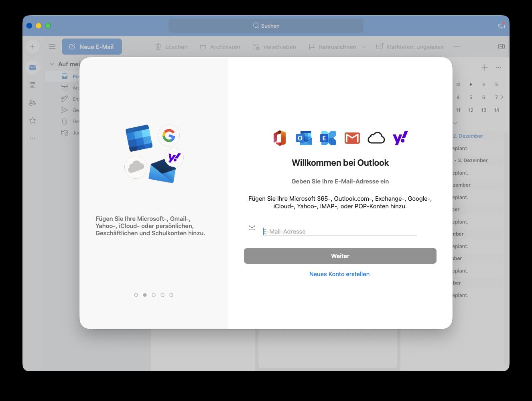
Task: Click the 'Neues Konto erstellen' link
Action: (x=339, y=274)
